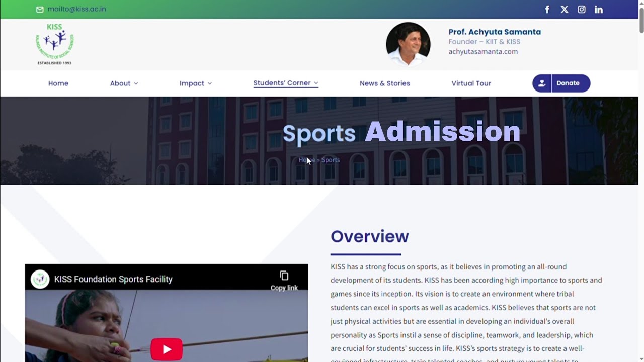
Task: Click the envelope mail icon
Action: click(x=40, y=9)
